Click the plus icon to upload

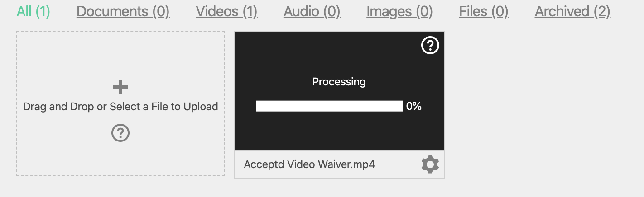click(120, 87)
